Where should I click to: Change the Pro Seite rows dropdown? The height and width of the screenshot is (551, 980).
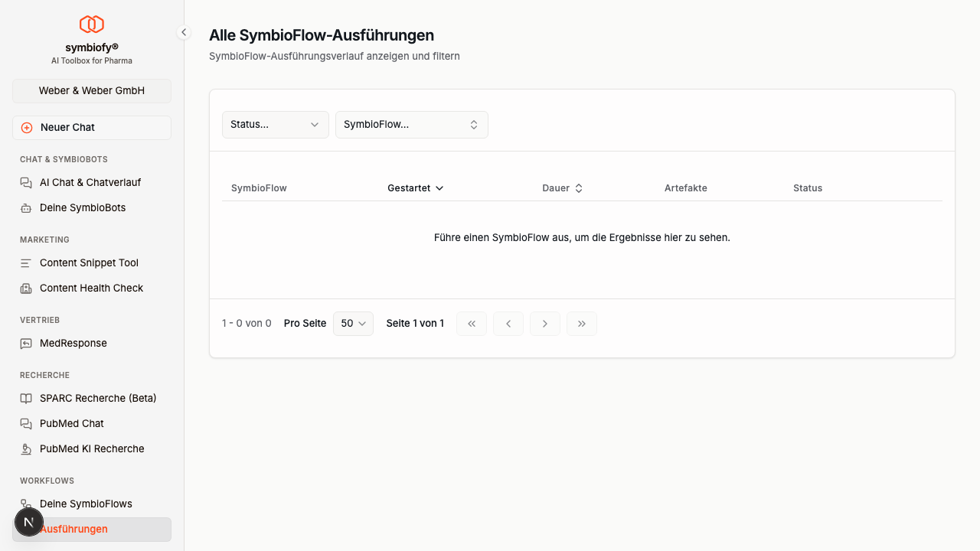353,324
